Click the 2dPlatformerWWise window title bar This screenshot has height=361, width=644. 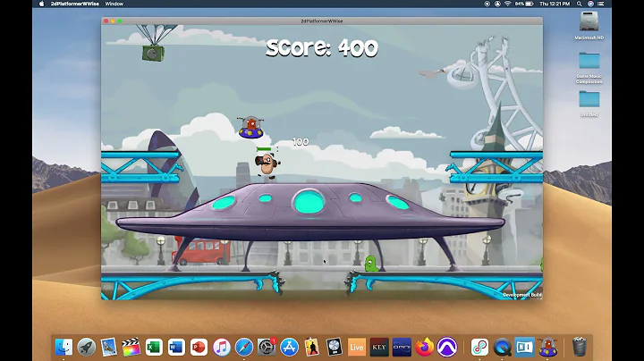coord(322,21)
